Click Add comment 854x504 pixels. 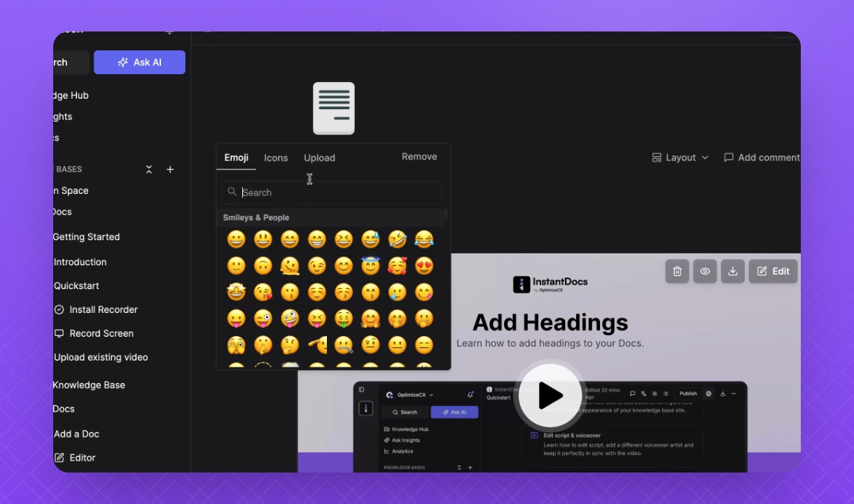tap(762, 157)
